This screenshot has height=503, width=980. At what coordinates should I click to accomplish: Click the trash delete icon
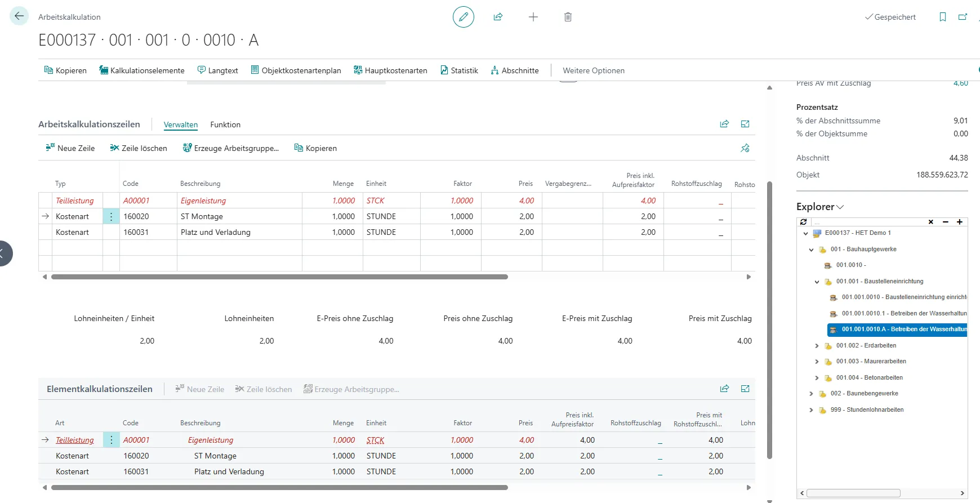568,17
